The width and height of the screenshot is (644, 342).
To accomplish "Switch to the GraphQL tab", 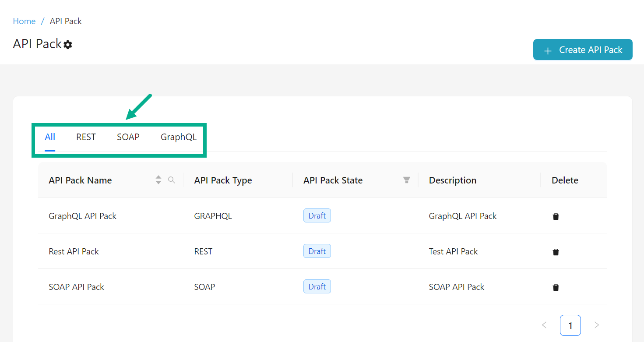I will tap(178, 137).
